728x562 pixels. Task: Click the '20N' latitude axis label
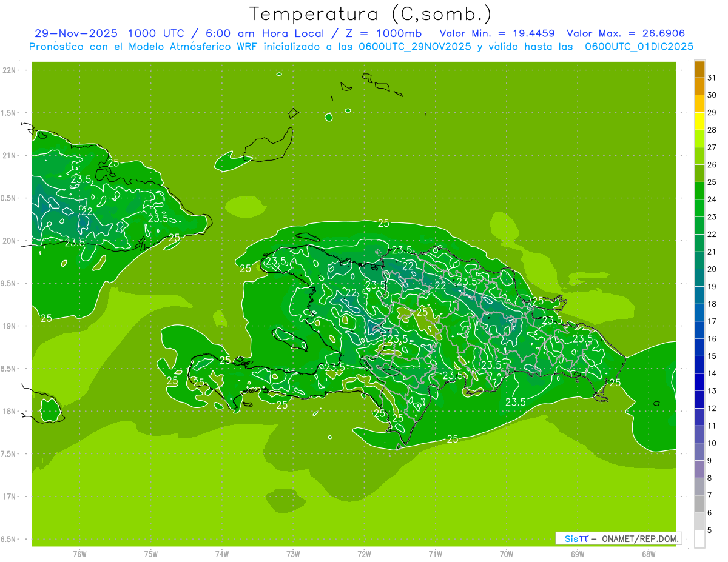point(9,241)
